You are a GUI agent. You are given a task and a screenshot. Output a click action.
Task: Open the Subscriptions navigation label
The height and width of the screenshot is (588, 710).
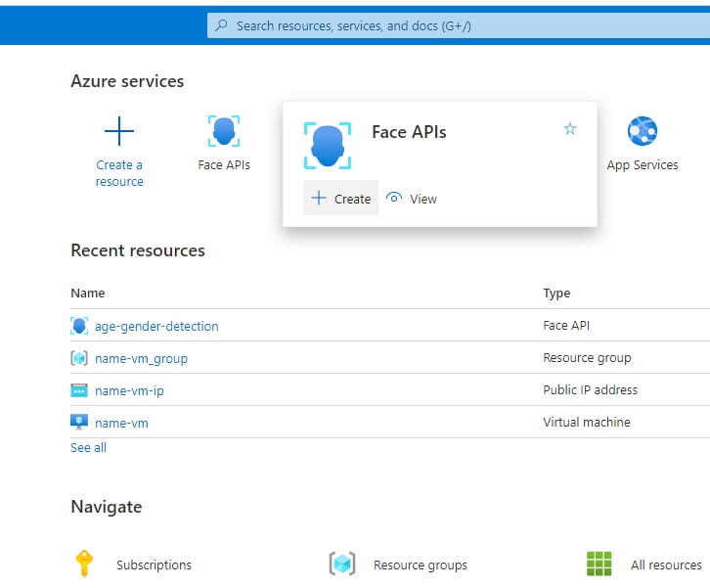154,565
